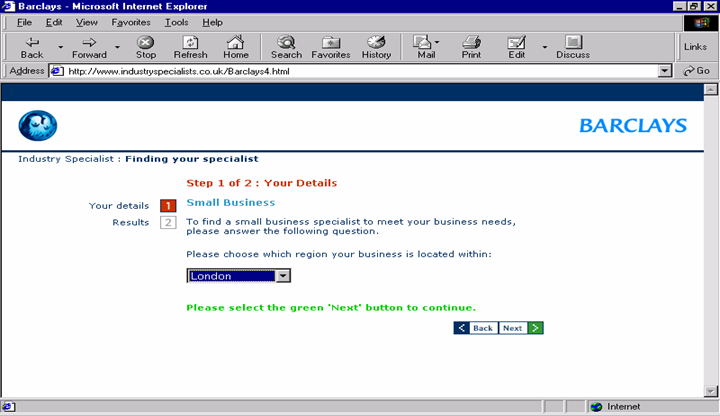Refresh the current page
The height and width of the screenshot is (416, 720).
pos(190,47)
